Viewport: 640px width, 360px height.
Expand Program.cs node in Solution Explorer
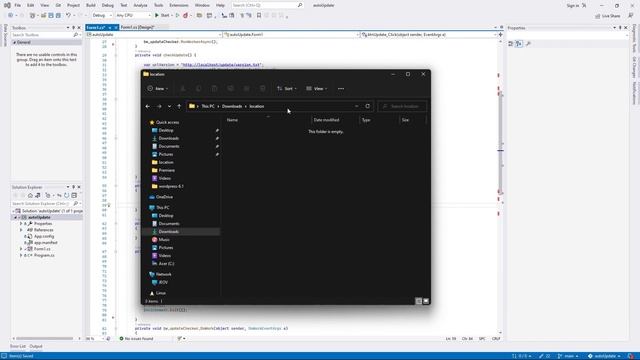[21, 255]
